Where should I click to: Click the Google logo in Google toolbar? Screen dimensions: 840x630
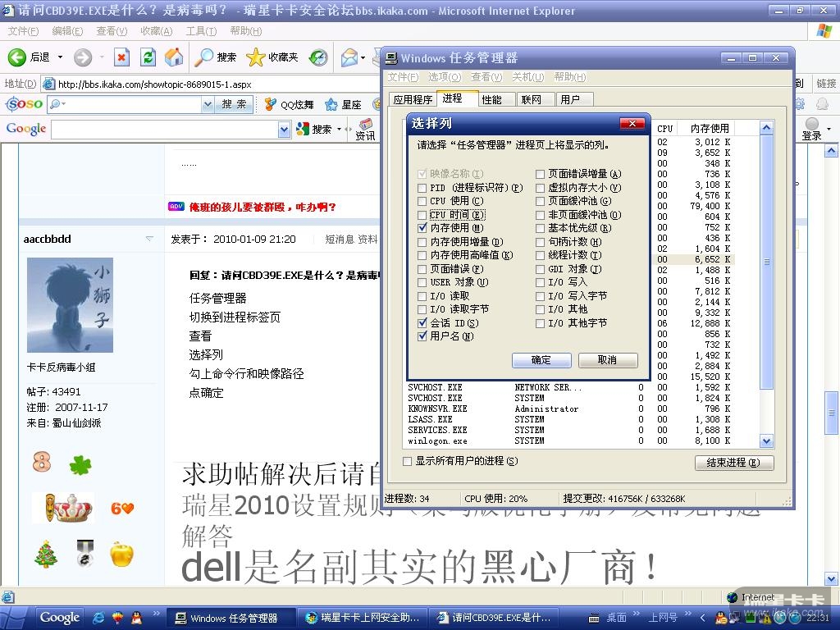pos(25,129)
